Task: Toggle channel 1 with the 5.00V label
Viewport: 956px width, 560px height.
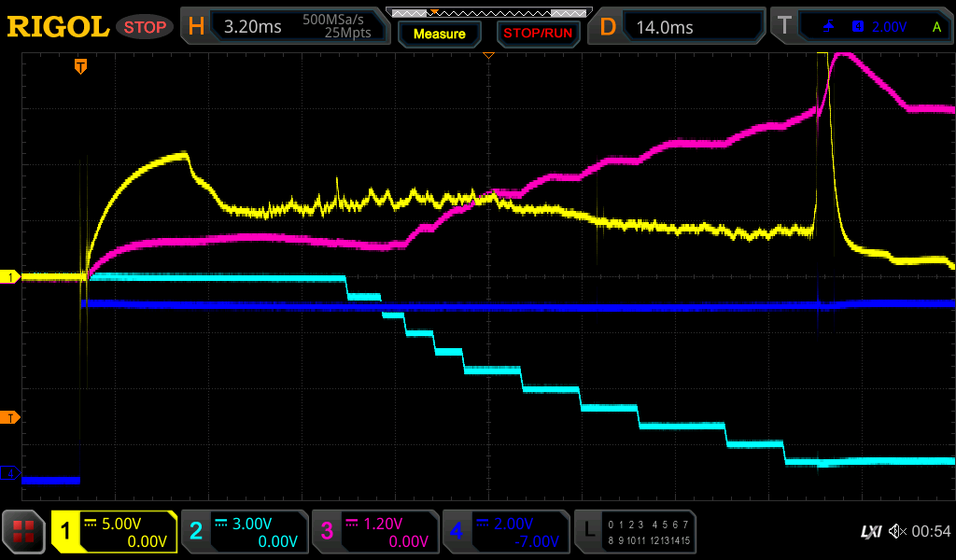Action: [x=114, y=532]
